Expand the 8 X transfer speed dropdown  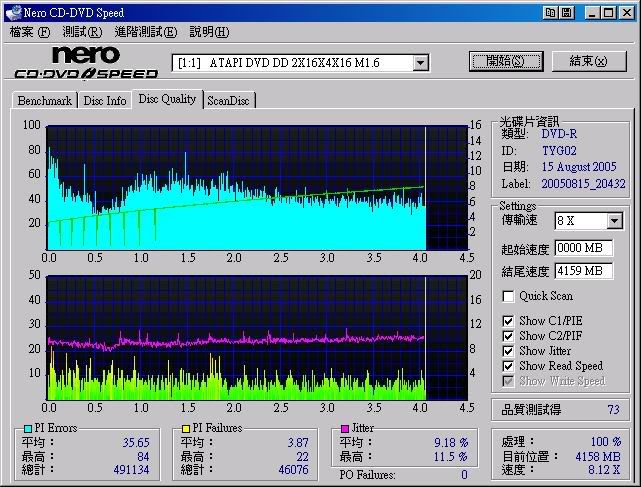coord(614,221)
